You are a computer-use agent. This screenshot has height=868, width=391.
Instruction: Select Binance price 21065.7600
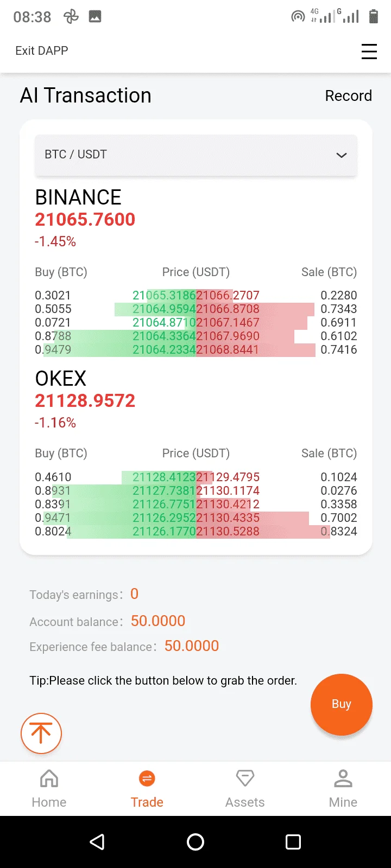(85, 220)
